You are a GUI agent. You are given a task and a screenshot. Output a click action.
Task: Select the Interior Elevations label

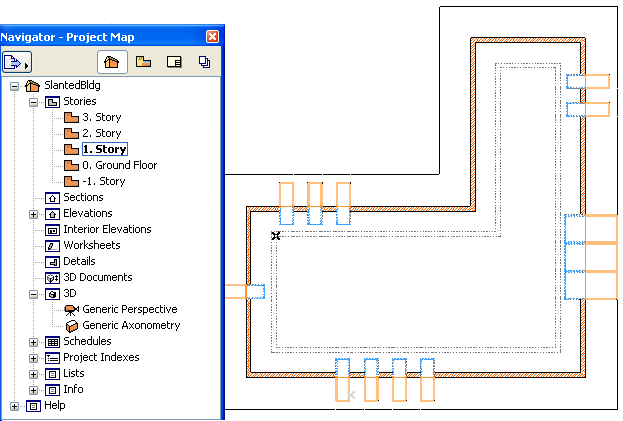pyautogui.click(x=107, y=229)
